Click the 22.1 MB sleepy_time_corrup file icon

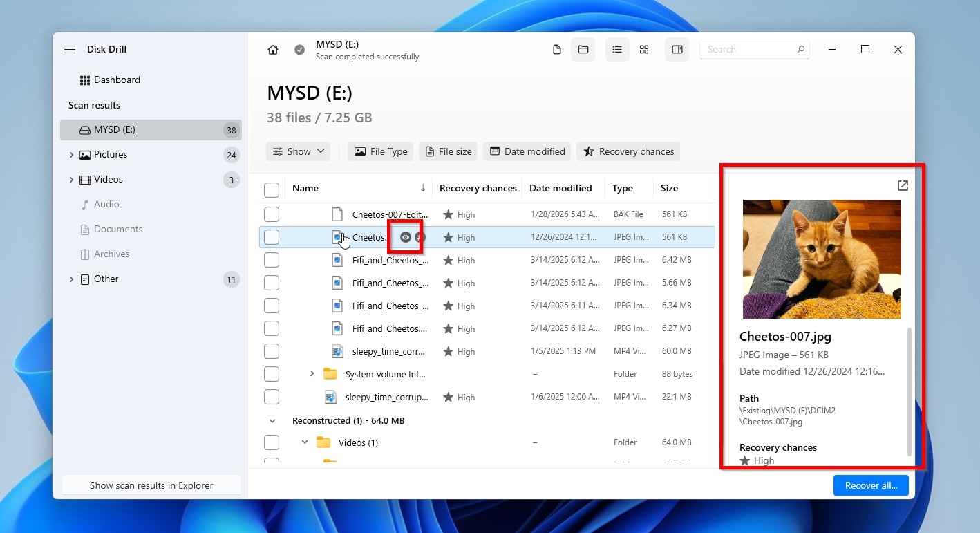click(330, 397)
